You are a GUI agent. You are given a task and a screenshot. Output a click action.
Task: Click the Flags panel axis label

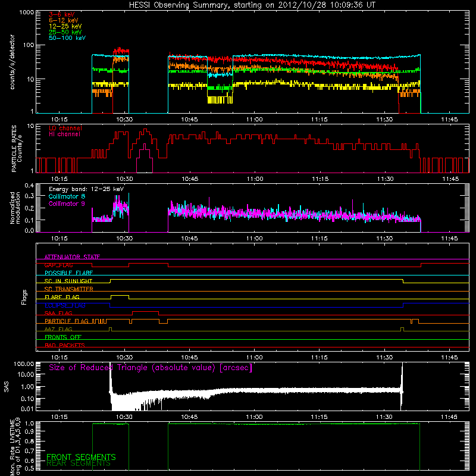(x=24, y=297)
